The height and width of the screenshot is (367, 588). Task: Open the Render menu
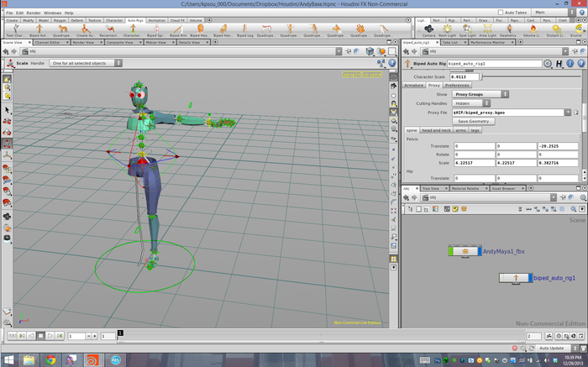34,13
